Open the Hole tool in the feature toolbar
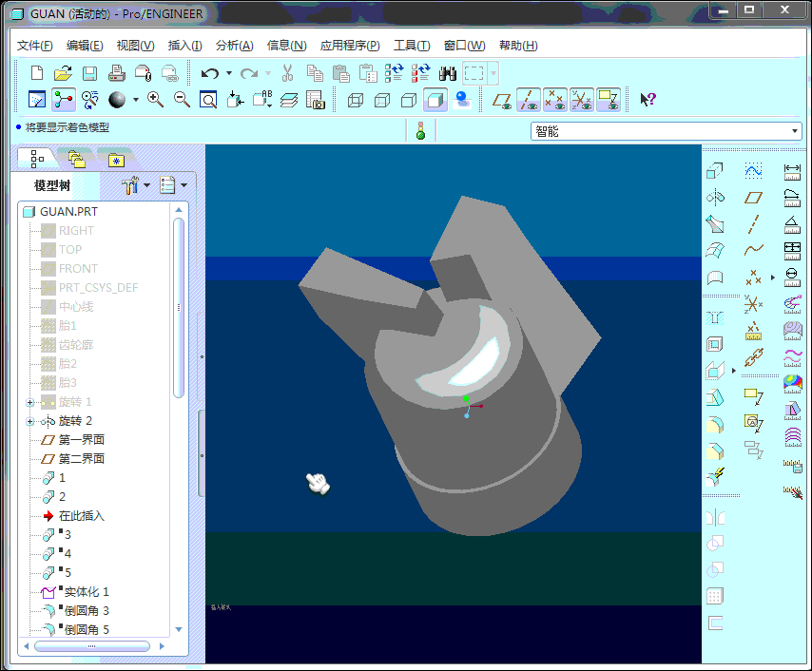The width and height of the screenshot is (812, 671). tap(715, 316)
